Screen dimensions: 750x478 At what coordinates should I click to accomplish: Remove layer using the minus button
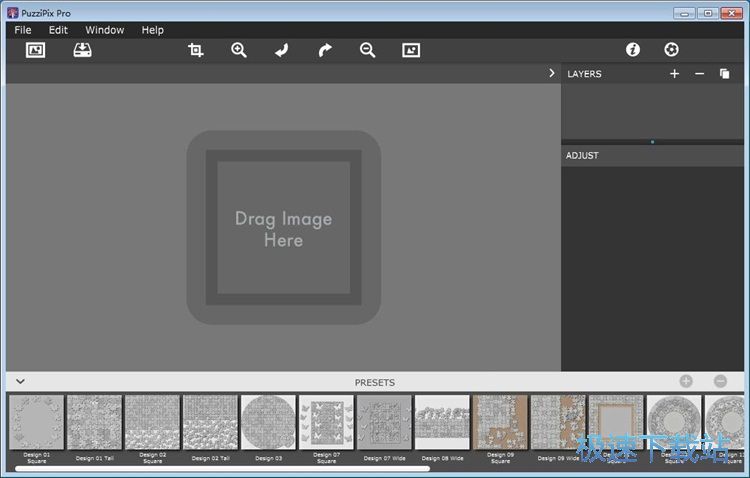(699, 74)
